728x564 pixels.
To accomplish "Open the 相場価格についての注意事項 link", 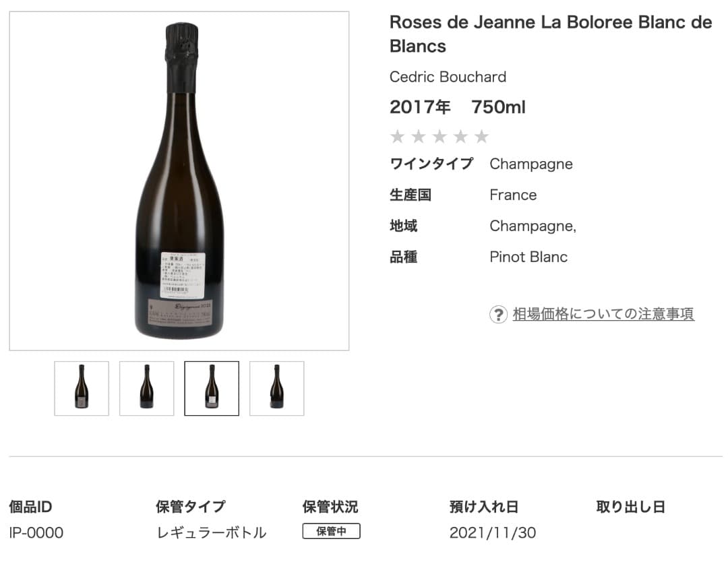I will (603, 314).
